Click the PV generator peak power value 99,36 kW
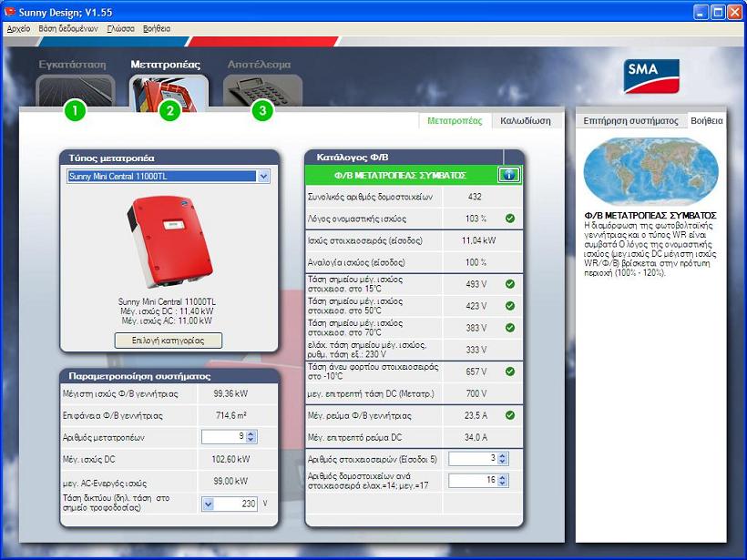The width and height of the screenshot is (747, 560). tap(230, 393)
